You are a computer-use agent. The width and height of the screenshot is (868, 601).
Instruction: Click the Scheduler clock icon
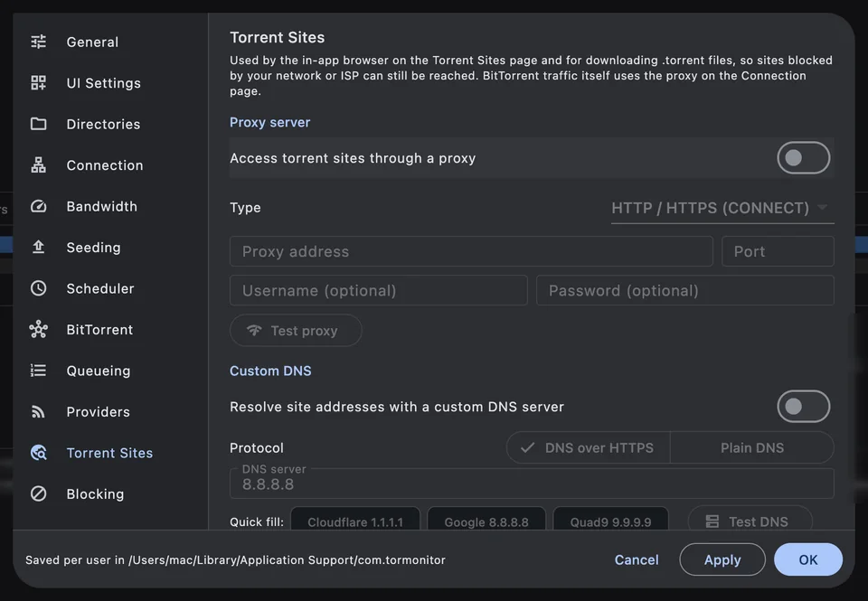(38, 287)
